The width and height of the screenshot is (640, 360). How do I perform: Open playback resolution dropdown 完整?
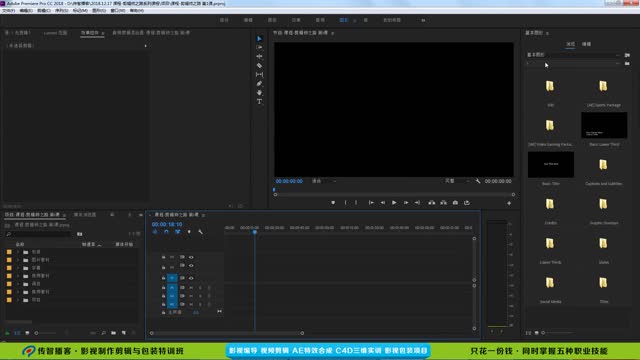click(457, 181)
